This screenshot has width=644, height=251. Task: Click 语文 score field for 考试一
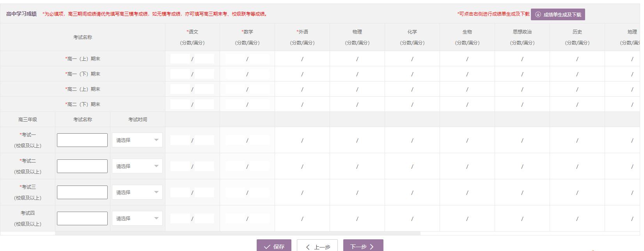180,140
